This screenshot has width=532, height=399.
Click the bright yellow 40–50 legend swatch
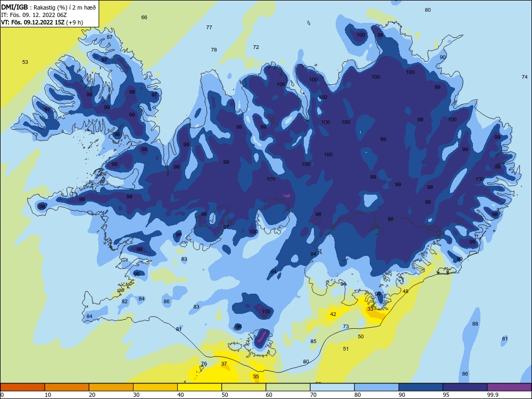(x=199, y=387)
